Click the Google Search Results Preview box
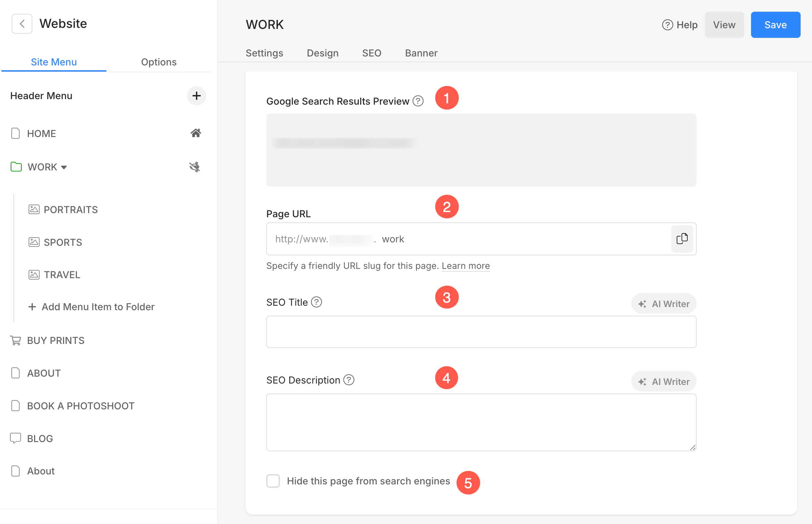 click(x=481, y=150)
